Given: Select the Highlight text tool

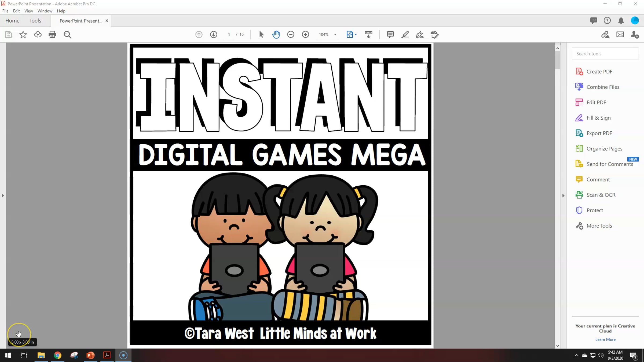Looking at the screenshot, I should (x=405, y=35).
